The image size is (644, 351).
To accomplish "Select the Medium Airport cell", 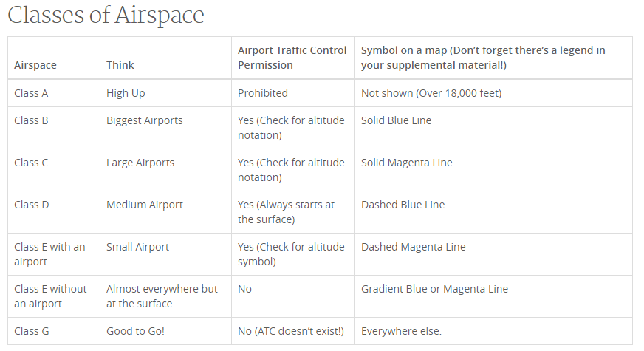I will point(165,212).
